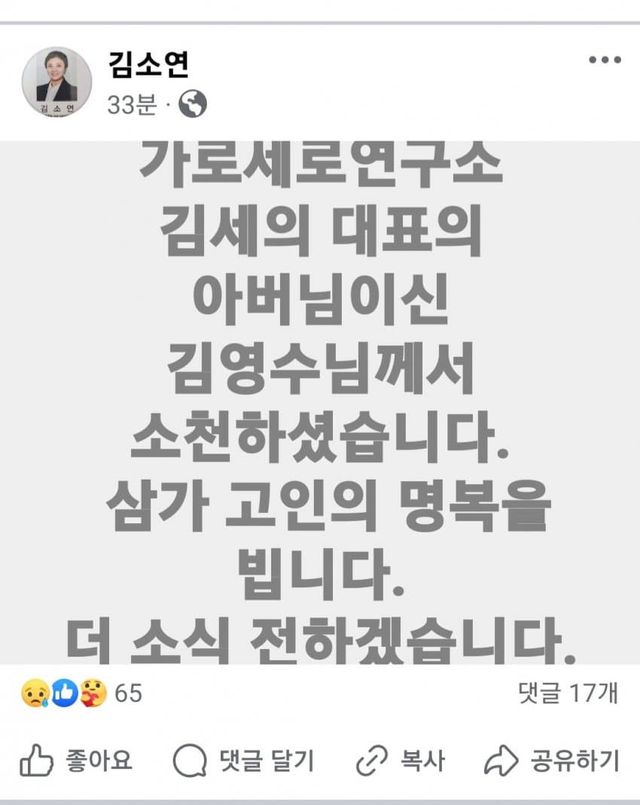
Task: Open the 65 reactions count list
Action: tap(128, 693)
